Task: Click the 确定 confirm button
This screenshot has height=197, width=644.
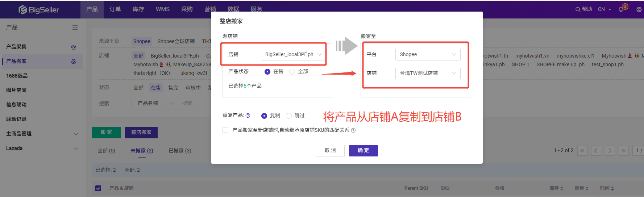Action: (x=363, y=151)
